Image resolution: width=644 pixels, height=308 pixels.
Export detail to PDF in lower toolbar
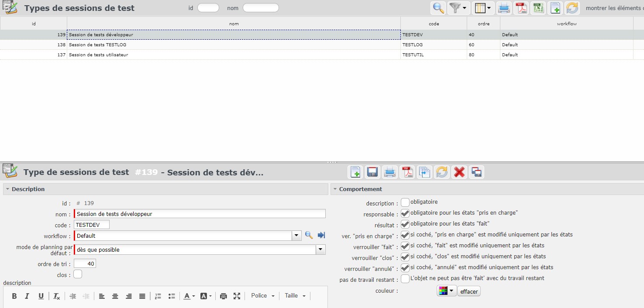coord(407,172)
